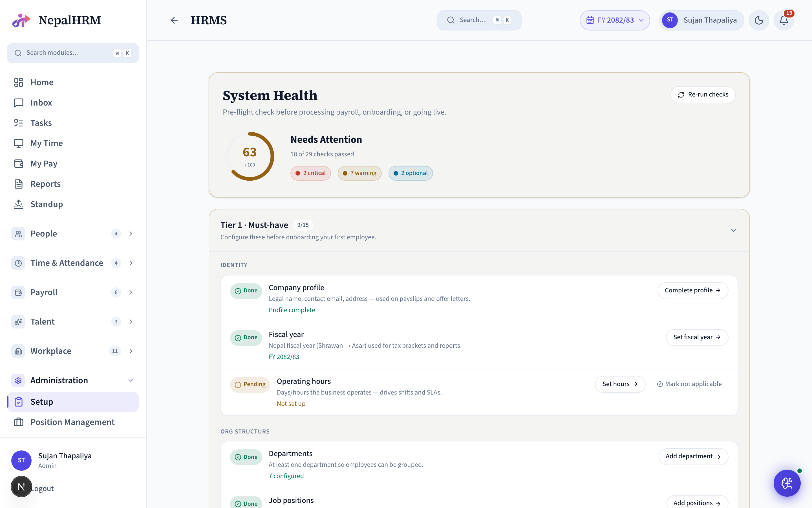Expand the Workplace section chevron
812x508 pixels.
click(x=131, y=351)
